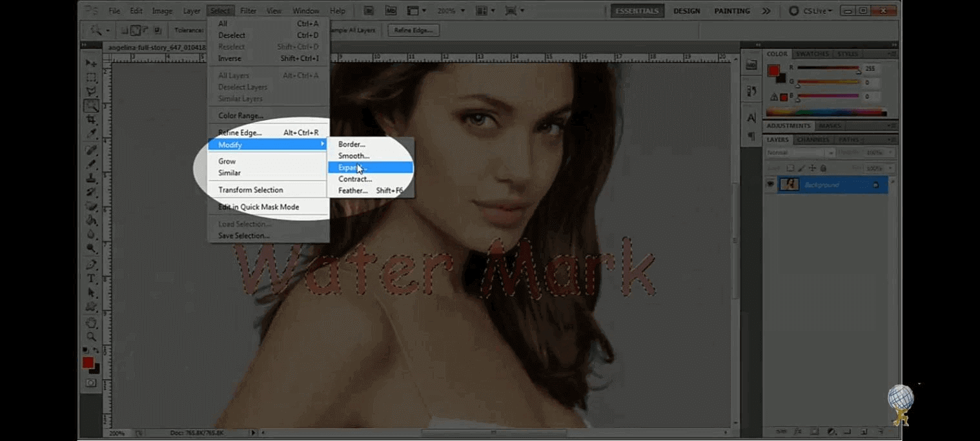The height and width of the screenshot is (441, 980).
Task: Click the R slider in Color panel
Action: coord(828,68)
